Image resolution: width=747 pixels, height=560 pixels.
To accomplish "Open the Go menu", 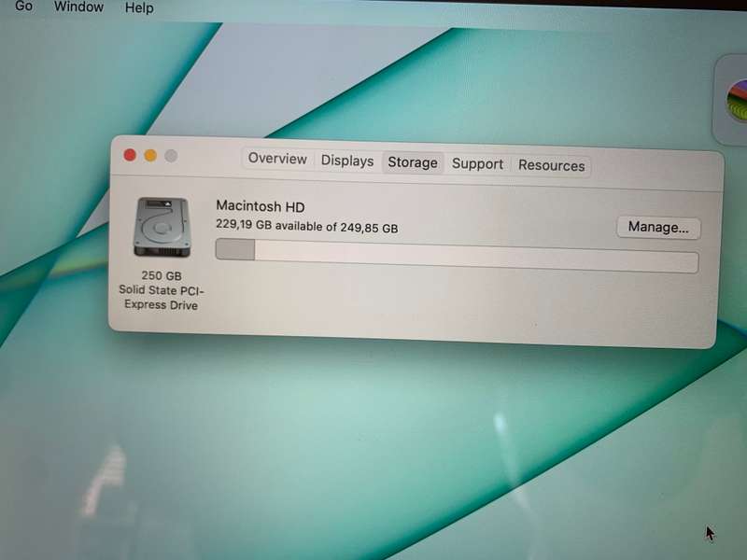I will [x=24, y=7].
